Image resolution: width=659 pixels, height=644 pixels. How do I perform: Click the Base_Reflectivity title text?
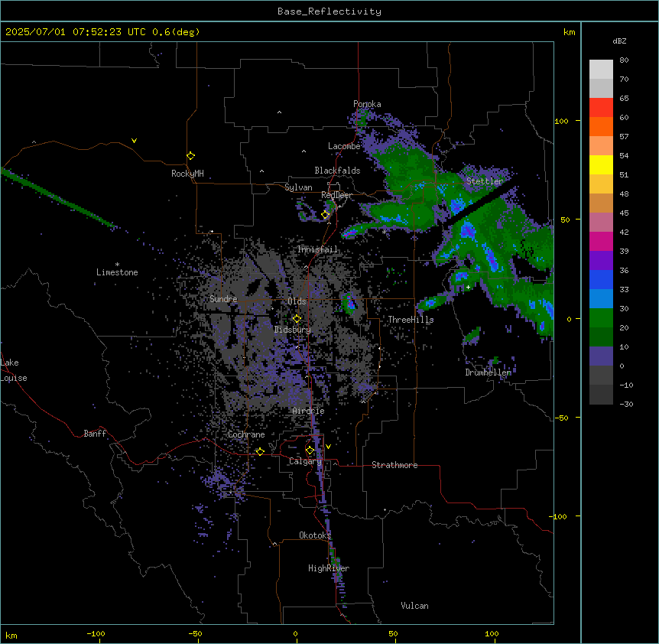coord(329,11)
